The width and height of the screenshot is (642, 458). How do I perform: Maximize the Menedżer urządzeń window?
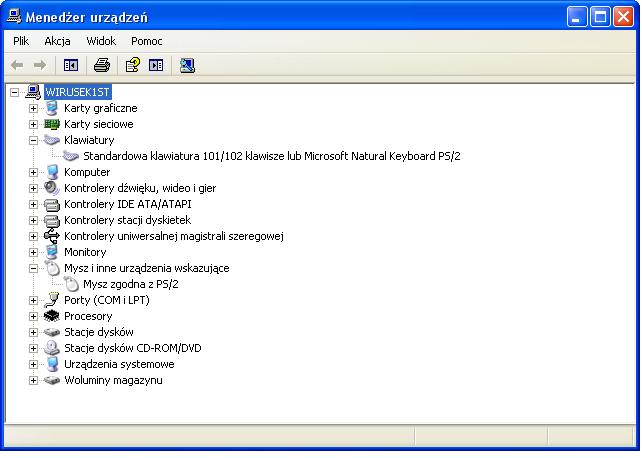point(600,17)
